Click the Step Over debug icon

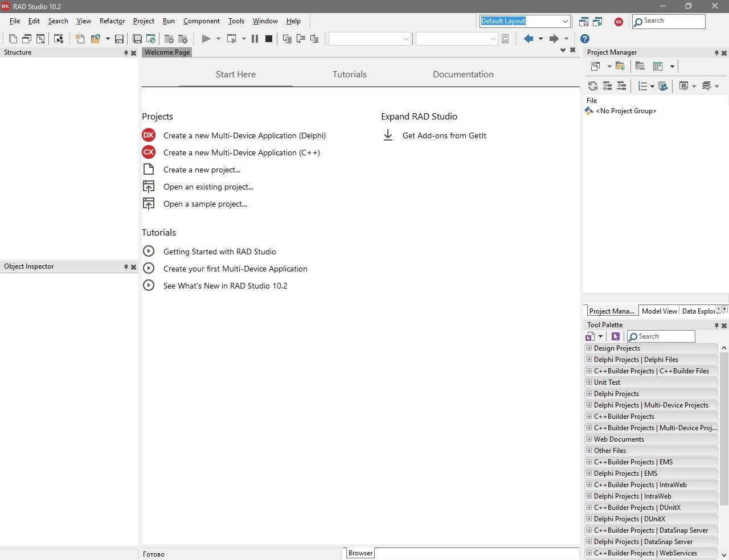[301, 39]
